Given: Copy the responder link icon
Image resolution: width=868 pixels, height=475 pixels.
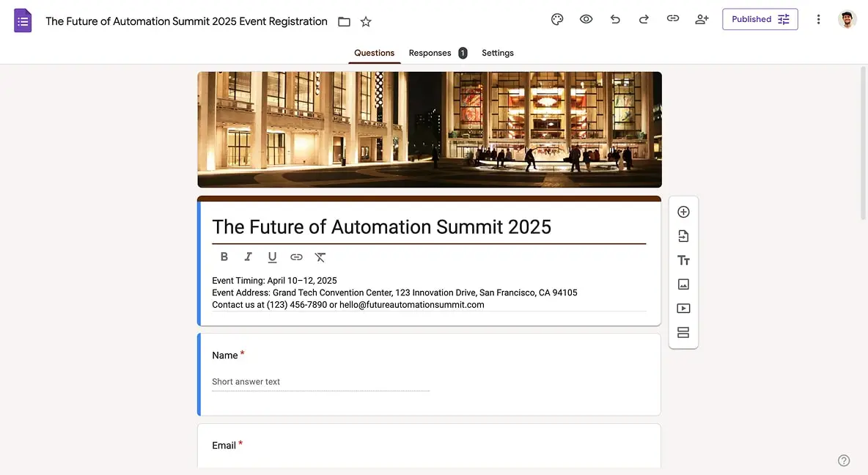Looking at the screenshot, I should [672, 19].
